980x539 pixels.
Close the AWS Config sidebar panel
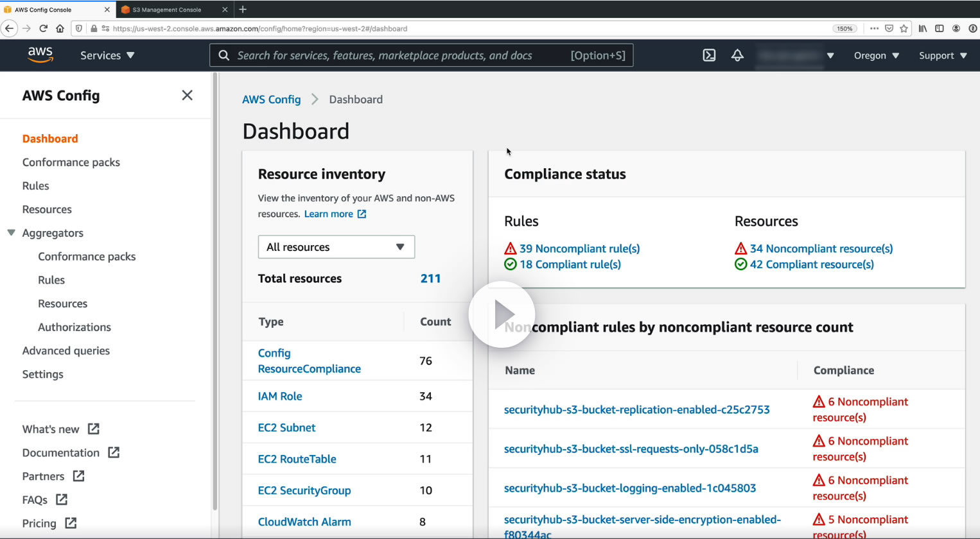187,96
